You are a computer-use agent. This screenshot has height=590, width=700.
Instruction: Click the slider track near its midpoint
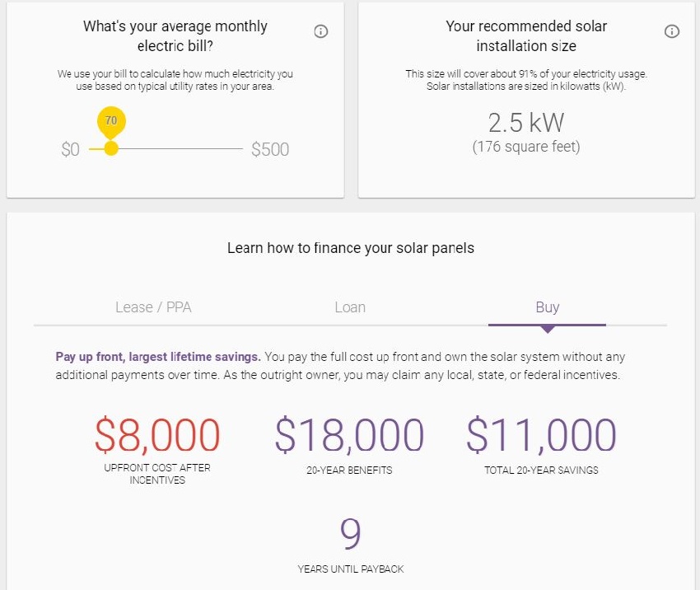pos(166,148)
